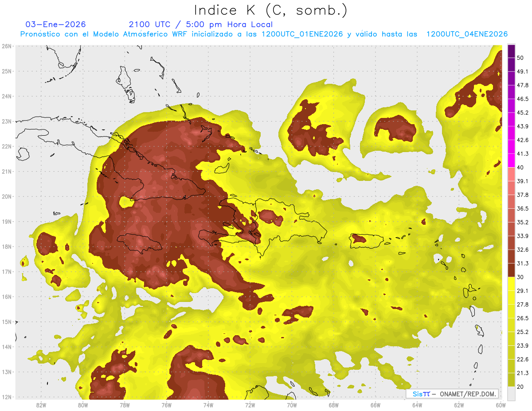
Task: Click the color scale value 47.8
Action: click(523, 85)
